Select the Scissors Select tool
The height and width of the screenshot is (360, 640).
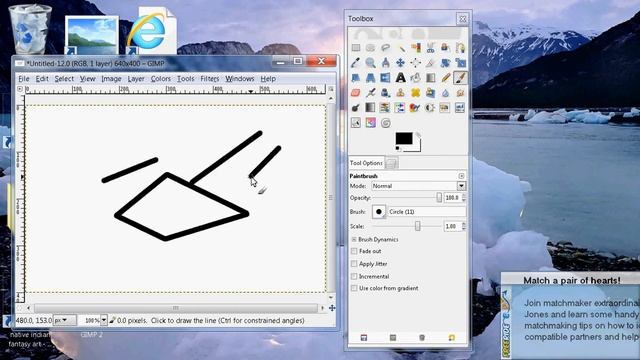coord(430,48)
